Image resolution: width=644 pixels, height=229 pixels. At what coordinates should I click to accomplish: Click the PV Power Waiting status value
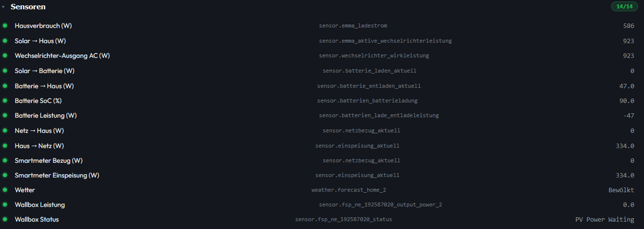(x=605, y=220)
